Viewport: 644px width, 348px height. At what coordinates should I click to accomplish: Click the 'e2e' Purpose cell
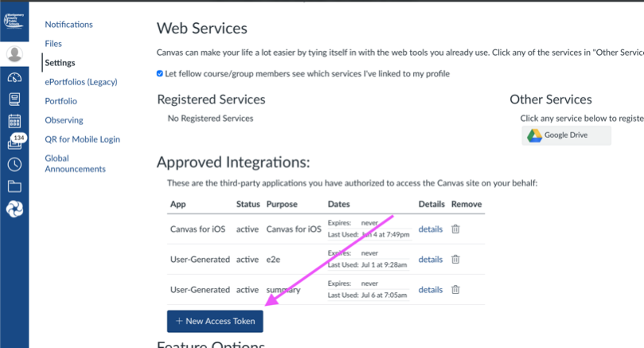coord(273,260)
